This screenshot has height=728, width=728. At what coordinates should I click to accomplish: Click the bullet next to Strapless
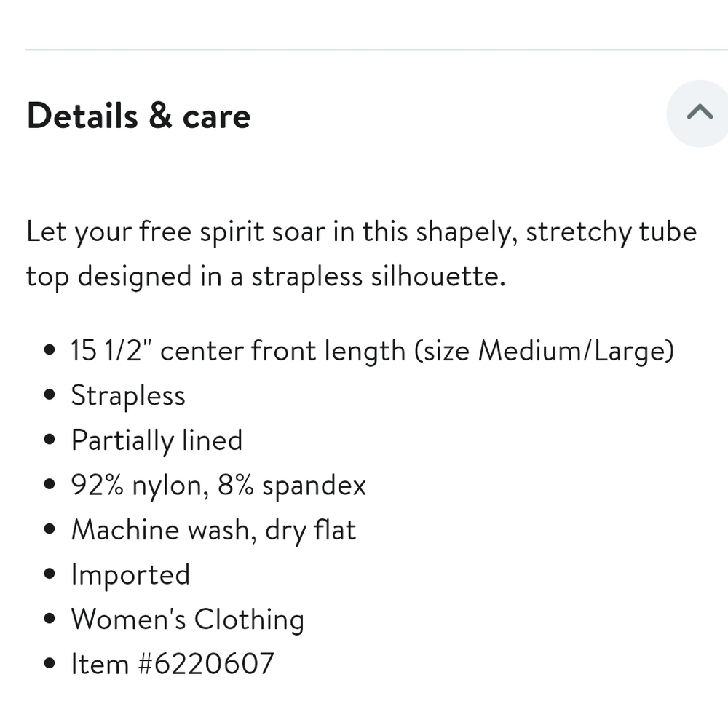[x=50, y=395]
